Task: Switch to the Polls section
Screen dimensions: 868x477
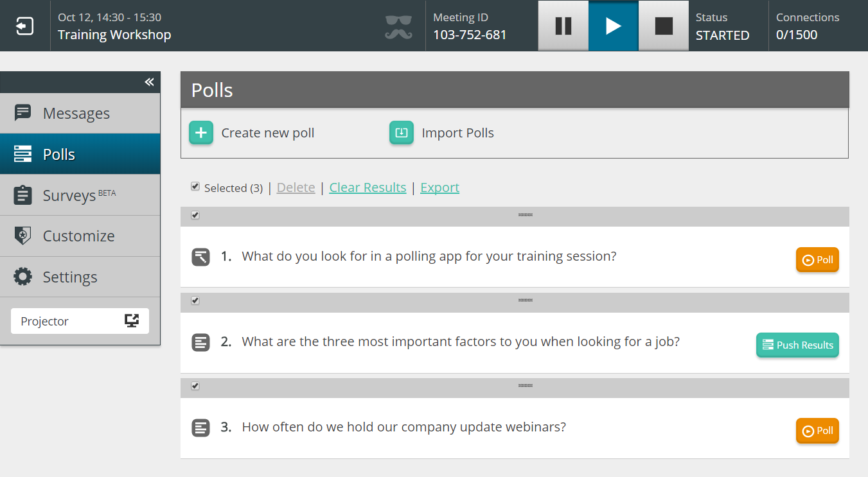Action: tap(58, 153)
